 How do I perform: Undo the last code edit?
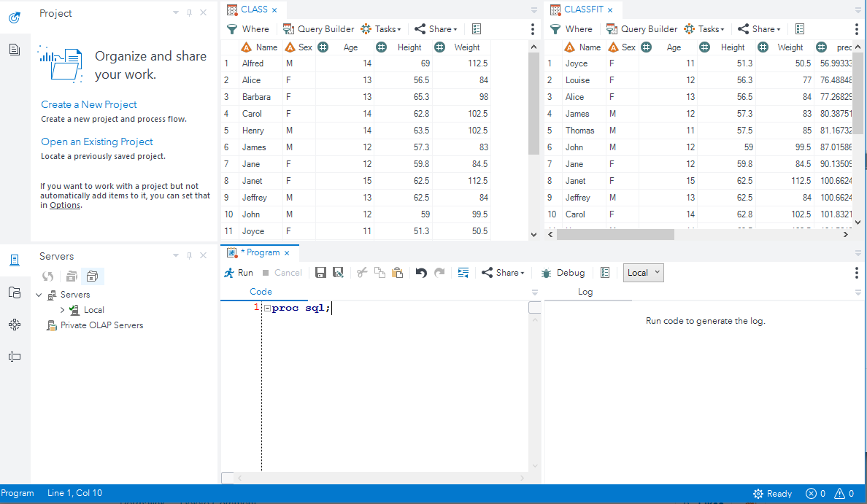point(420,272)
